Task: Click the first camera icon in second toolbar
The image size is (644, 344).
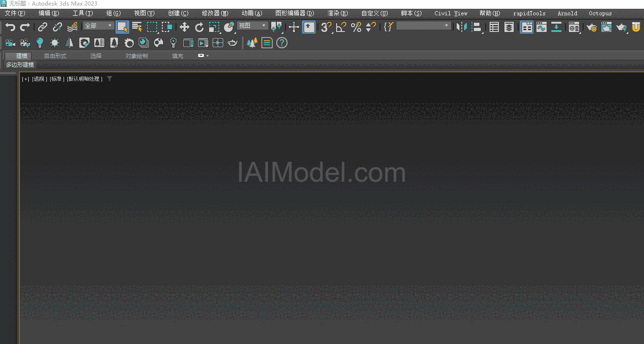Action: click(x=10, y=43)
